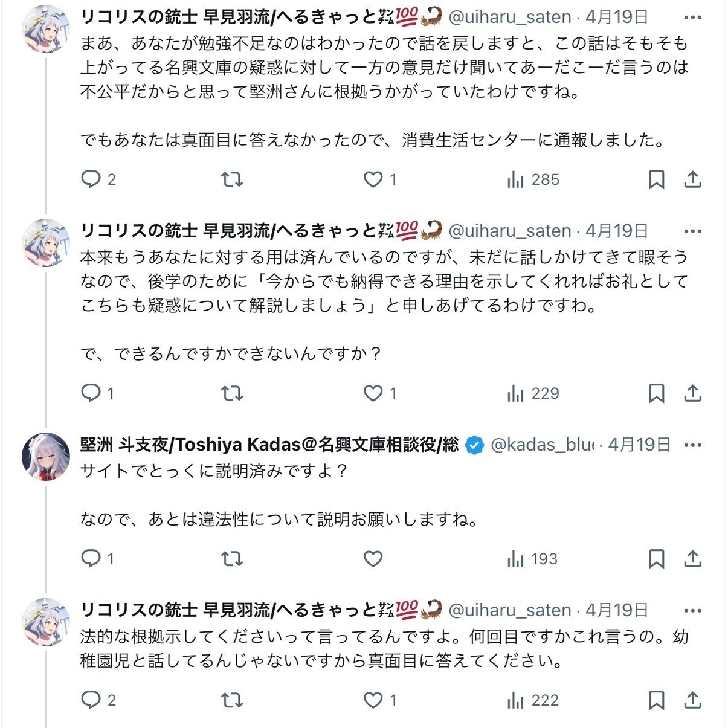Open more options on @kadas_blue tweet
Screen dimensions: 728x728
click(692, 445)
